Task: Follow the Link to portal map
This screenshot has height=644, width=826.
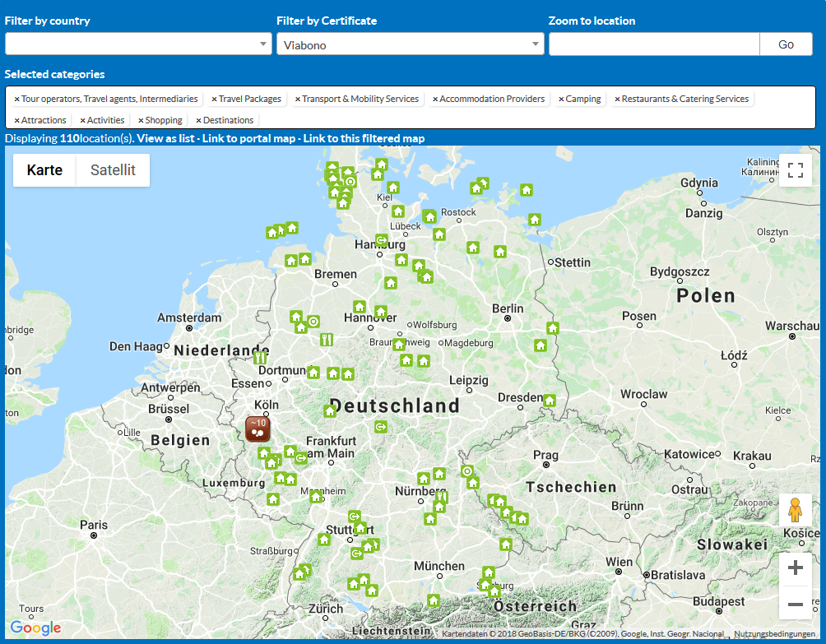Action: pyautogui.click(x=248, y=138)
